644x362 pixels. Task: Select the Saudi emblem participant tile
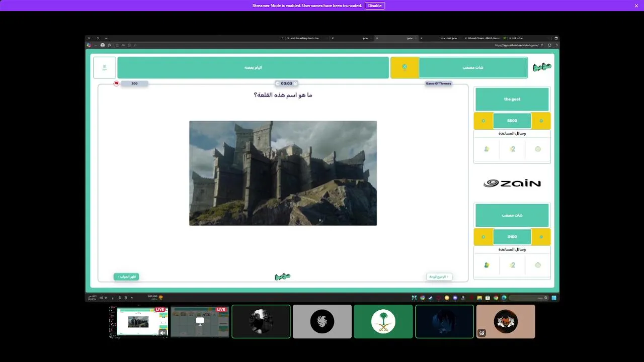point(383,321)
